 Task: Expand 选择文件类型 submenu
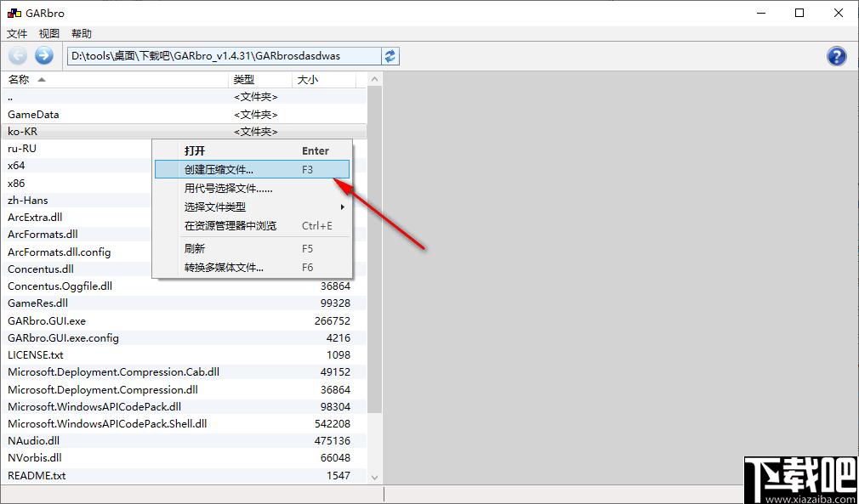[x=252, y=207]
